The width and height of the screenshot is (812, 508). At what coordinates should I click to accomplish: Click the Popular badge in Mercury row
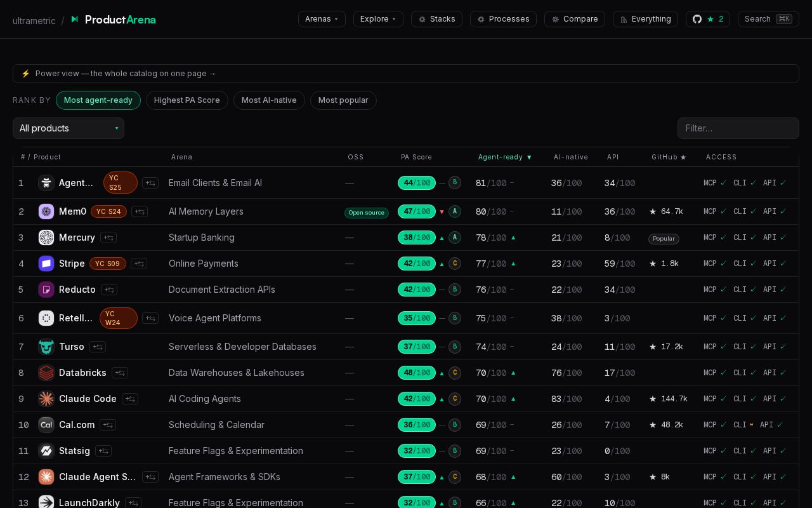[664, 239]
